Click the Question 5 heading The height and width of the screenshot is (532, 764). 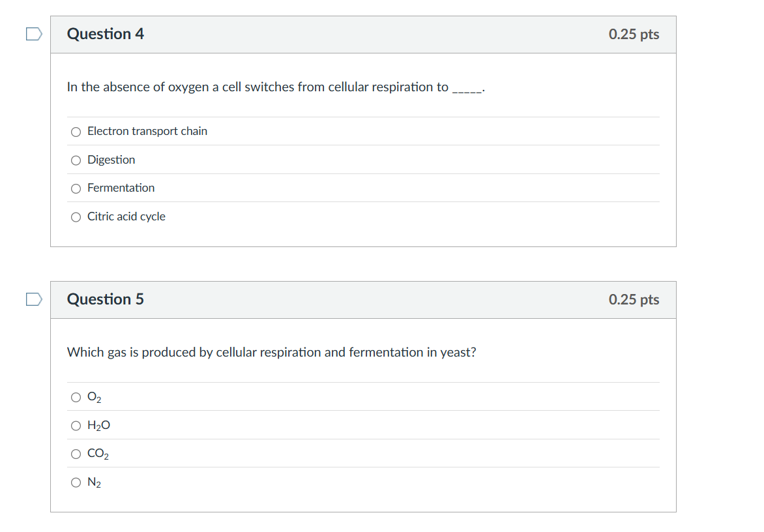[105, 299]
